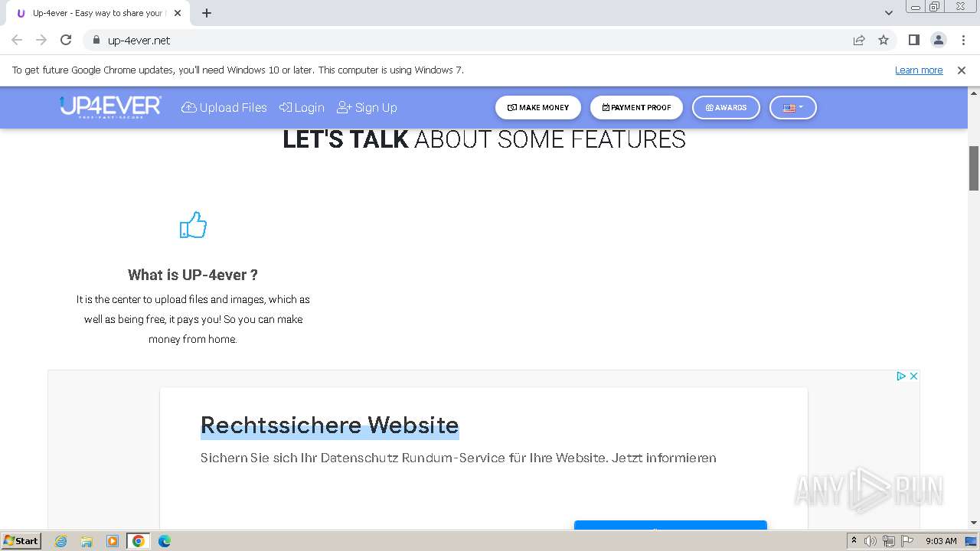
Task: Click the AdChoices triangle icon
Action: point(901,376)
